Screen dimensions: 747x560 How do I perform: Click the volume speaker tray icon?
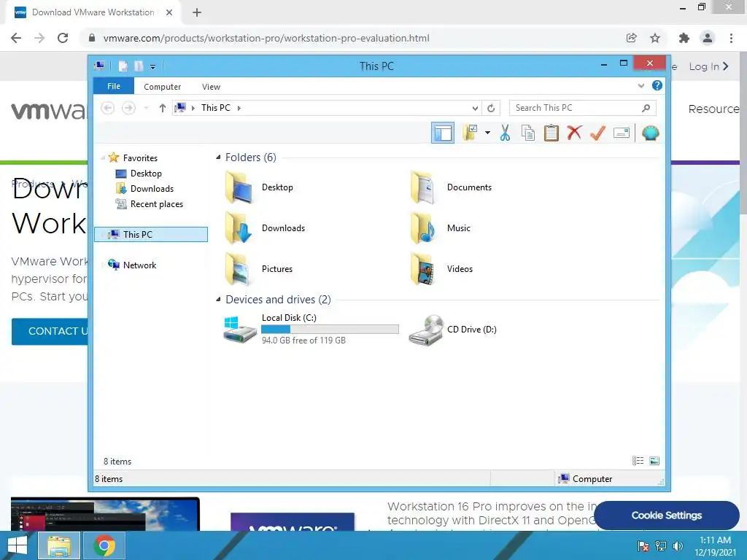678,545
